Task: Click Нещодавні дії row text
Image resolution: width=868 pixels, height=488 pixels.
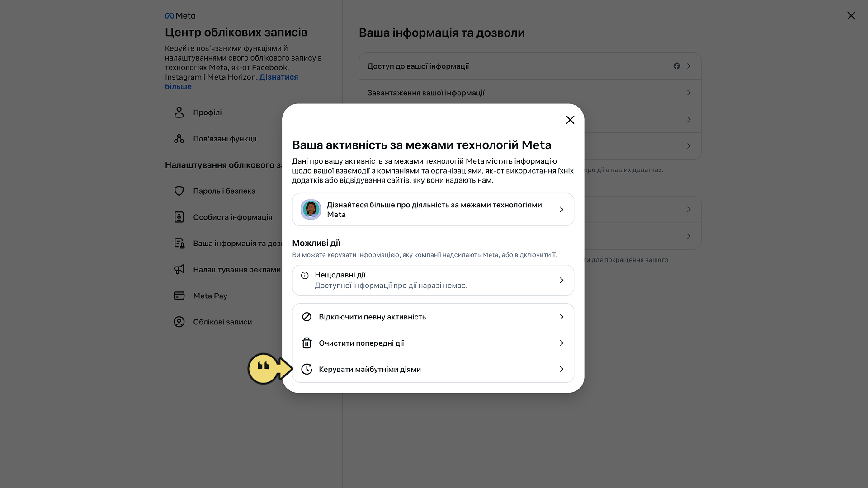Action: [340, 275]
